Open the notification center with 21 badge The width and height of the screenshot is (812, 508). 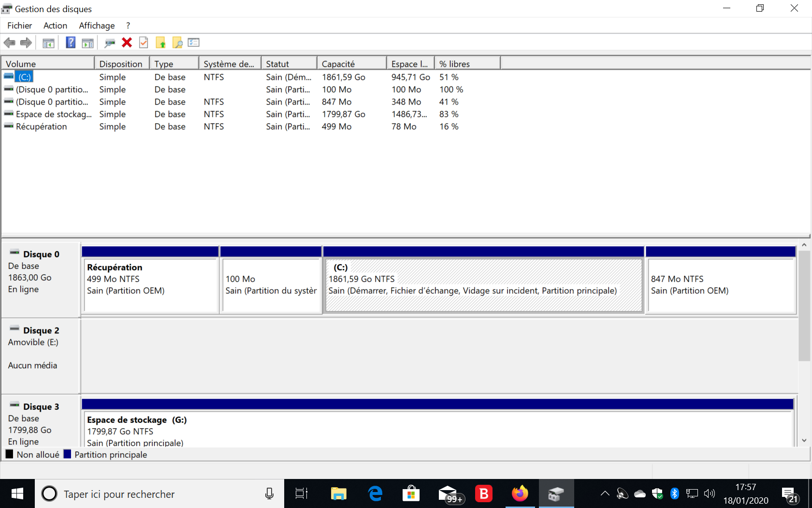[x=790, y=494]
